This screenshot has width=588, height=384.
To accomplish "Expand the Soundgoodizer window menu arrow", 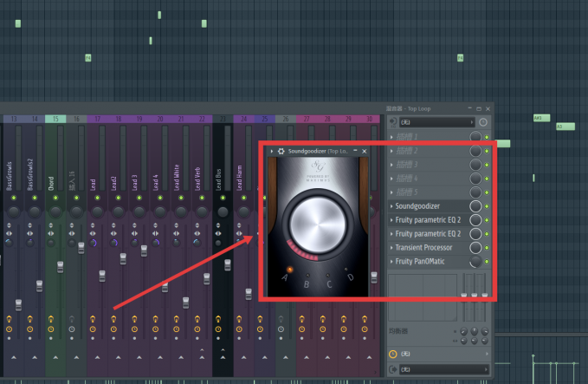I will coord(272,152).
